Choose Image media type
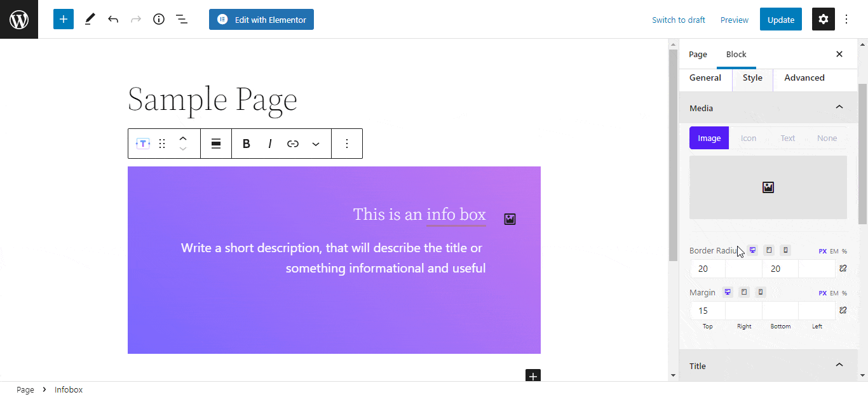868x397 pixels. [709, 138]
